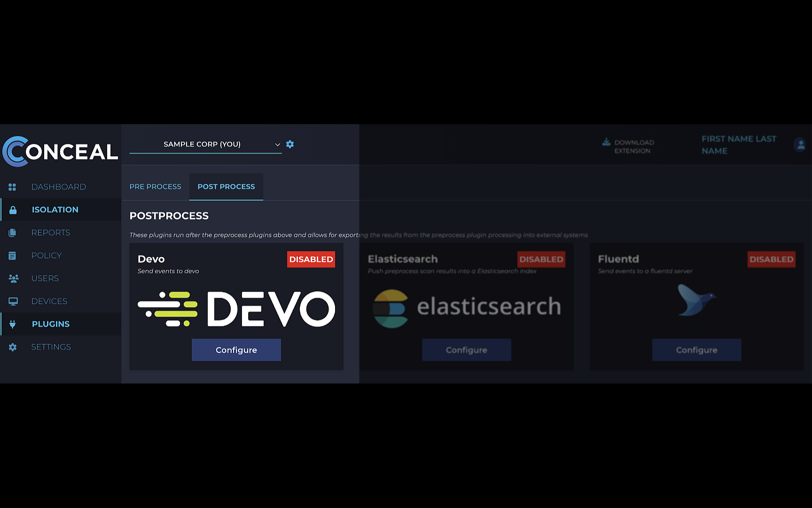Navigate to Policy in sidebar
The height and width of the screenshot is (508, 812).
[x=47, y=256]
